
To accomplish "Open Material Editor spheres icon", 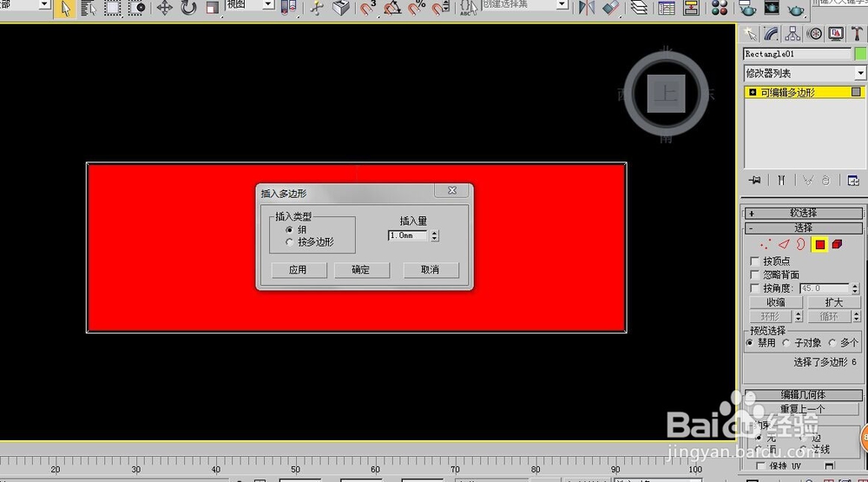I will (x=719, y=9).
